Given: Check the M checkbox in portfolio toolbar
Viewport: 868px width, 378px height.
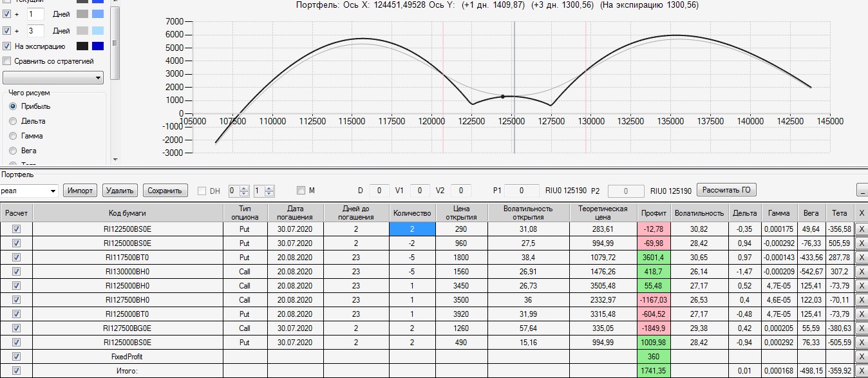Looking at the screenshot, I should click(301, 190).
